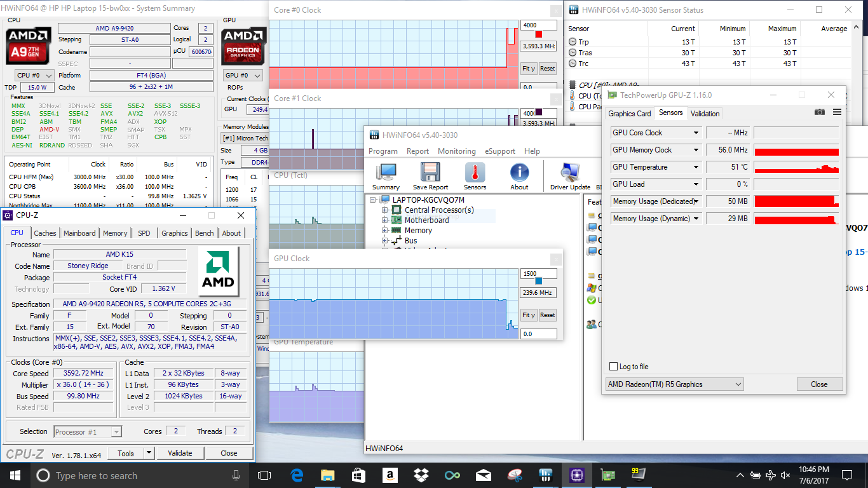Open the Program menu in HWiNFO64
This screenshot has width=868, height=488.
(x=383, y=151)
